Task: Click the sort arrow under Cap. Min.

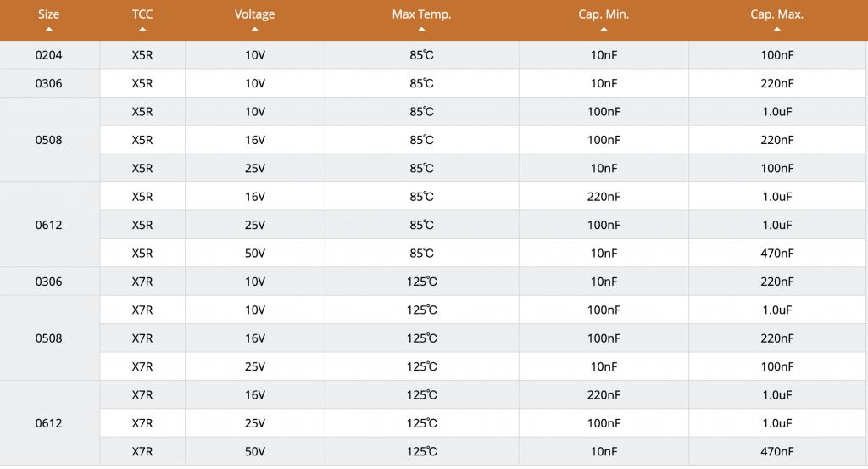Action: tap(604, 30)
